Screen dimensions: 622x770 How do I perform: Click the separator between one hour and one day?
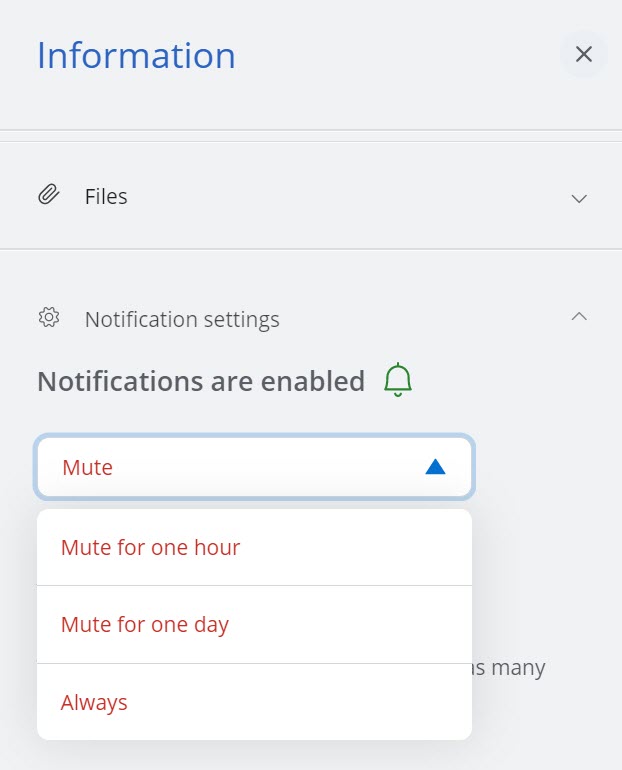tap(254, 586)
